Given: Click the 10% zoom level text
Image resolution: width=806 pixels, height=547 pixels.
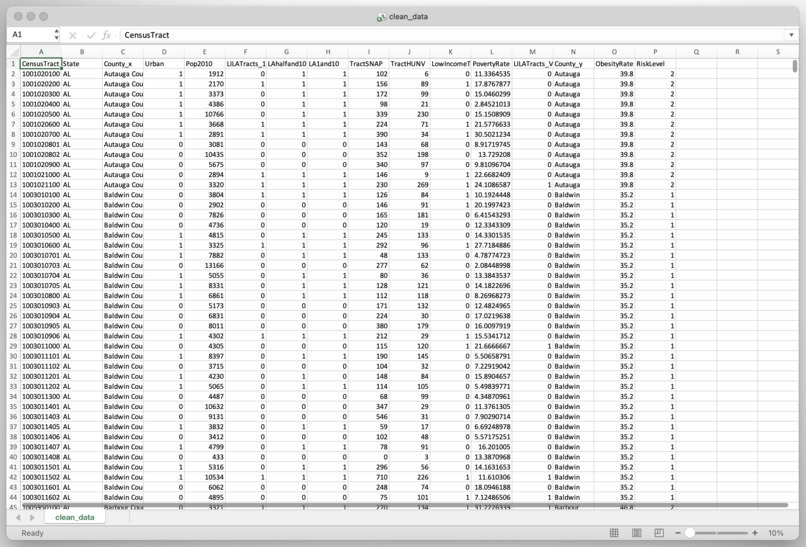Looking at the screenshot, I should pyautogui.click(x=776, y=533).
